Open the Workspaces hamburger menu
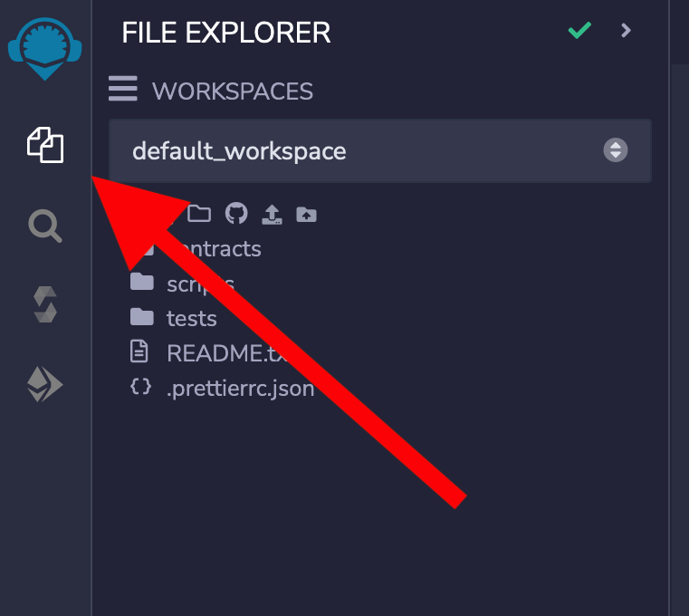 click(x=123, y=89)
